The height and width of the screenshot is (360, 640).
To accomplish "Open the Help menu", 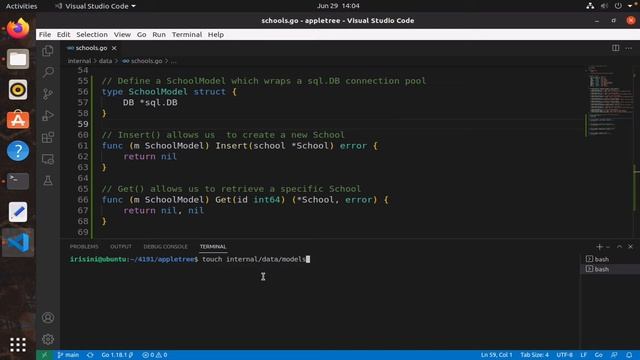I will [216, 35].
